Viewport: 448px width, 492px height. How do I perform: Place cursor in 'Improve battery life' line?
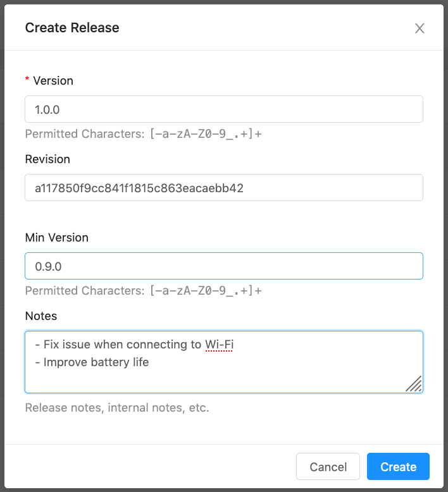95,362
